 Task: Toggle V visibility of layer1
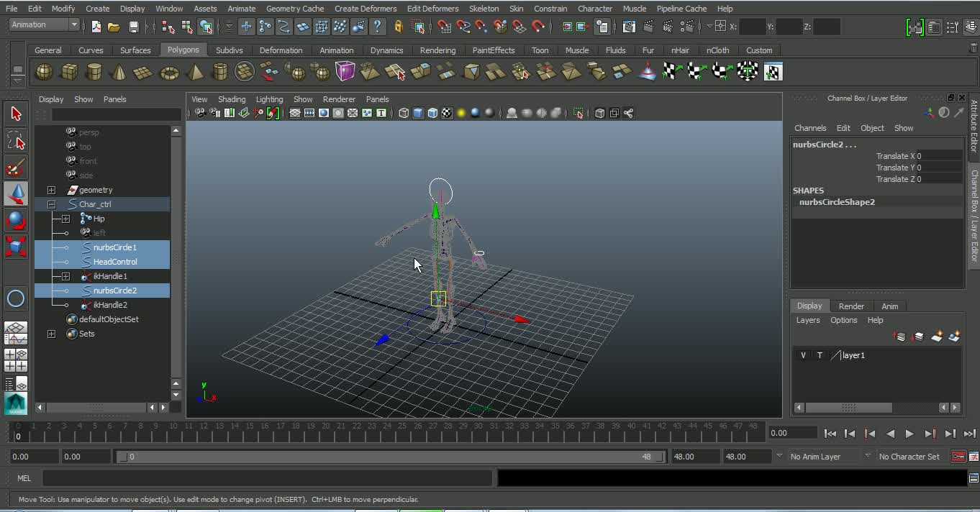coord(803,355)
